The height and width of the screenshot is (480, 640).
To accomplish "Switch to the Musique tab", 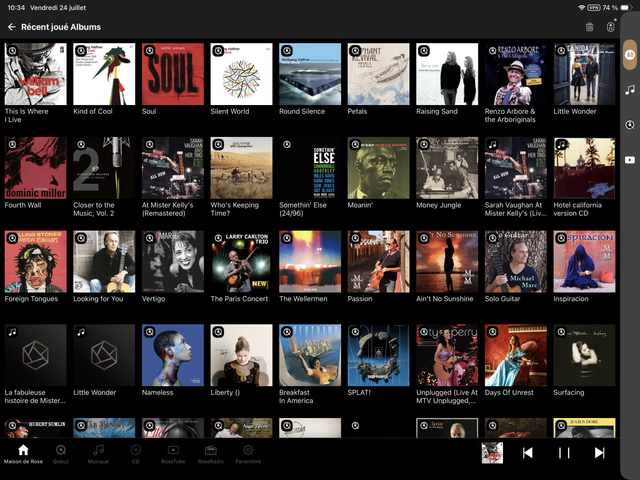I will pos(98,454).
